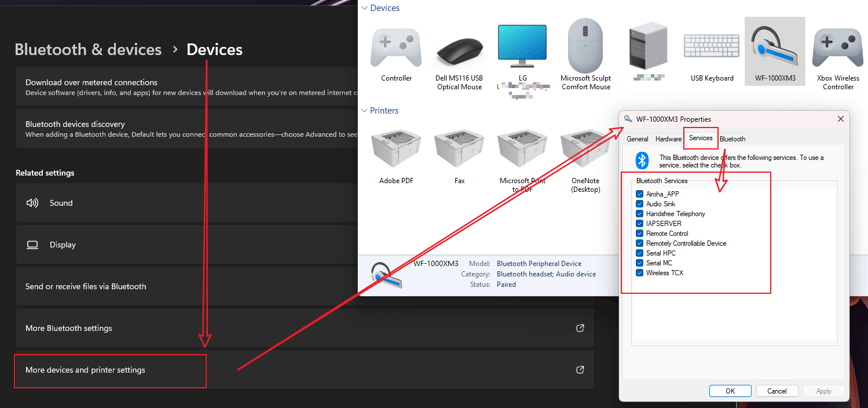Select the Microsoft Print to PDF printer
868x408 pixels.
tap(522, 148)
